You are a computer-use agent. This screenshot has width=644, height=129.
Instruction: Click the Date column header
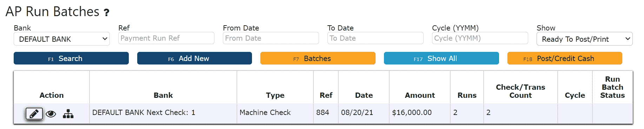(364, 95)
